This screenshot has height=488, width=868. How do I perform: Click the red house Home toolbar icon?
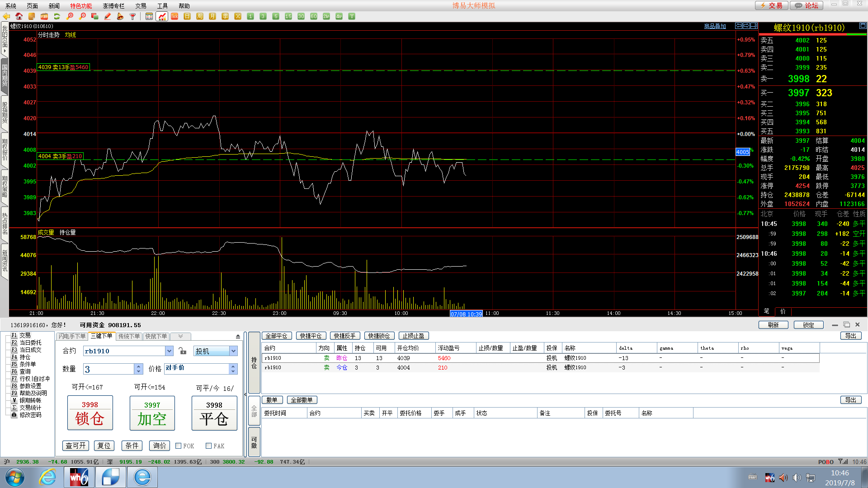[x=19, y=16]
